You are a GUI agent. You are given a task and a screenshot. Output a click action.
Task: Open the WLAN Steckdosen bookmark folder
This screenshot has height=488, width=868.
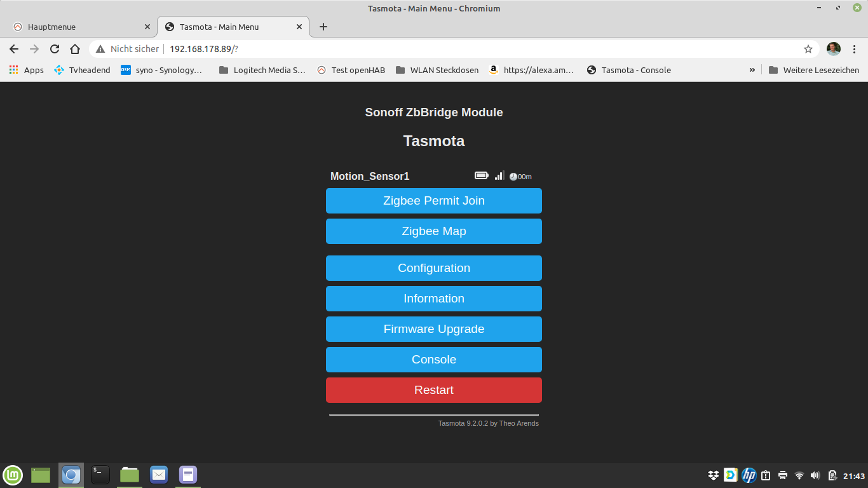coord(437,70)
